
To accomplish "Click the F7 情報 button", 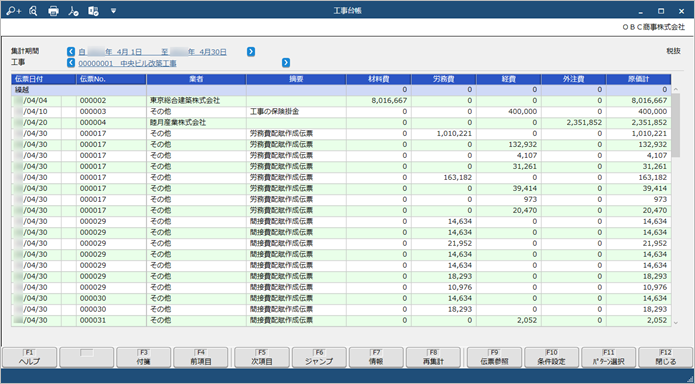I will pos(376,357).
